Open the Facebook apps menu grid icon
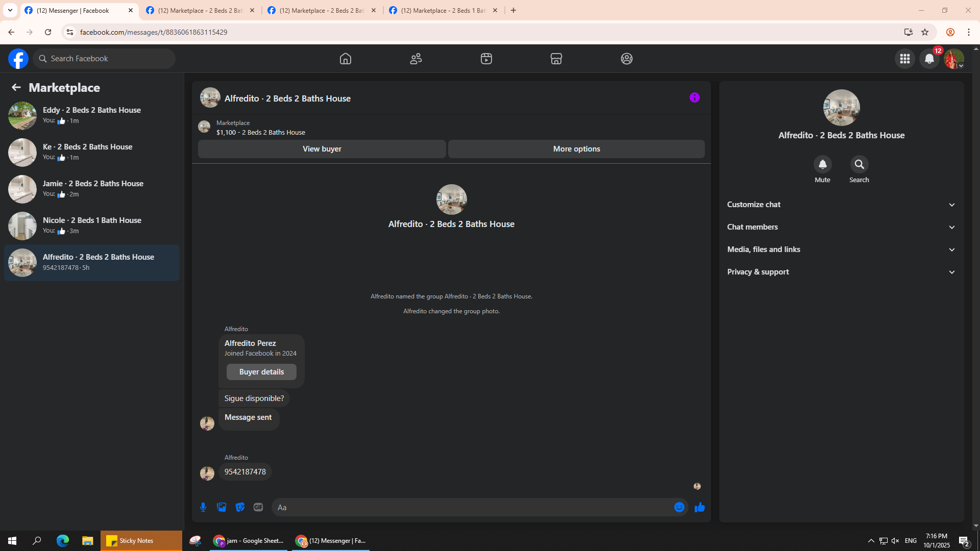Viewport: 980px width, 551px height. [905, 59]
